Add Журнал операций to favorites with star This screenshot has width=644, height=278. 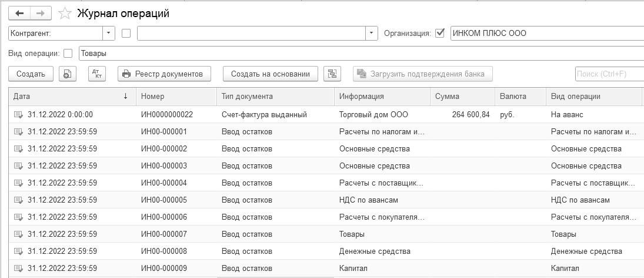(x=66, y=13)
